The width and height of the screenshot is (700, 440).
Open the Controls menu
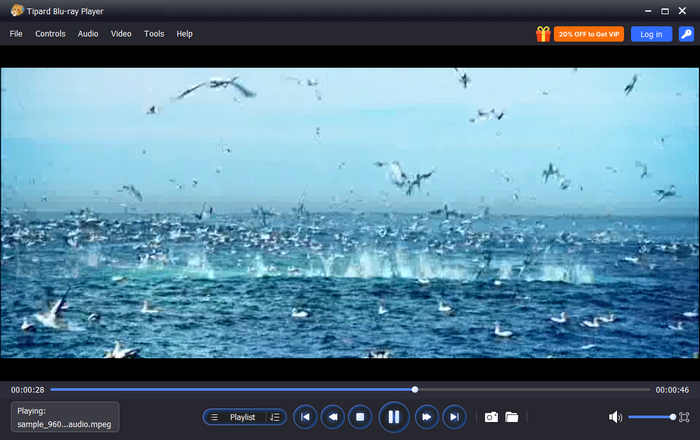50,34
